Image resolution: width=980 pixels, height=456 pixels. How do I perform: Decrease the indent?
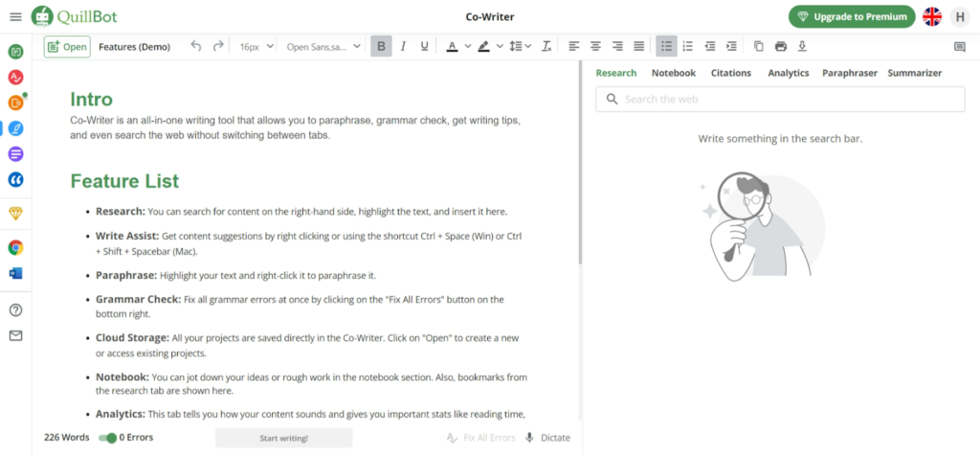tap(710, 46)
